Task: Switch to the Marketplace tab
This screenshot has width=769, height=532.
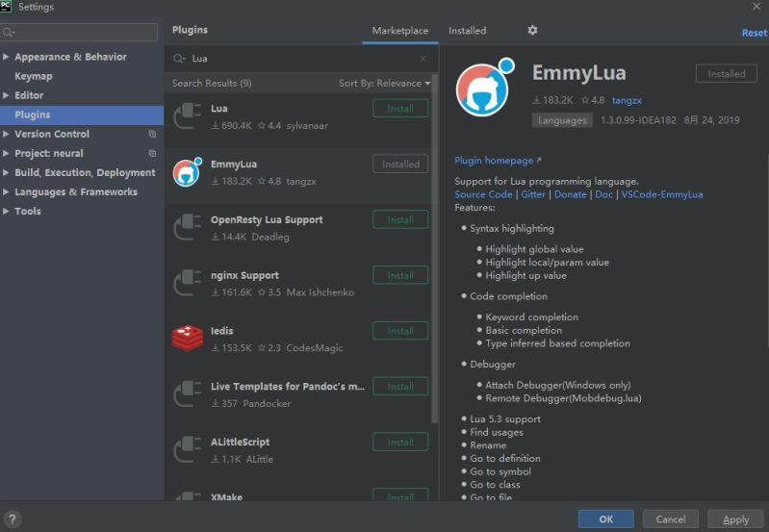Action: coord(399,31)
